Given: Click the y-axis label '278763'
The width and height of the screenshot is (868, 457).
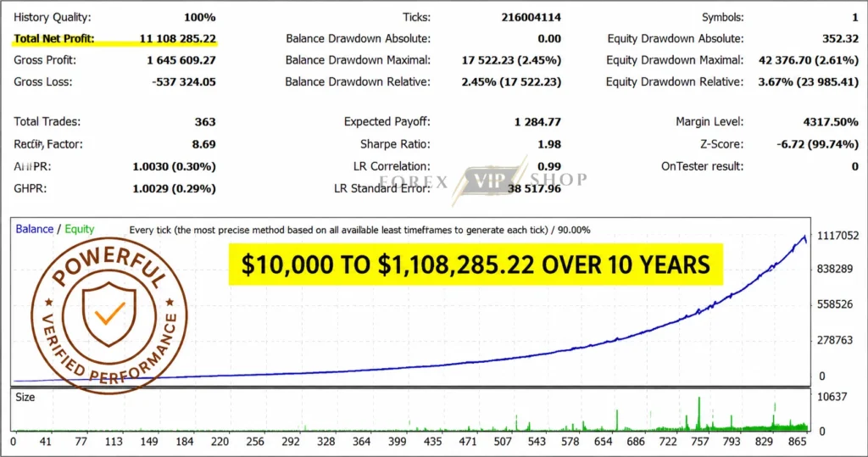Looking at the screenshot, I should point(835,340).
